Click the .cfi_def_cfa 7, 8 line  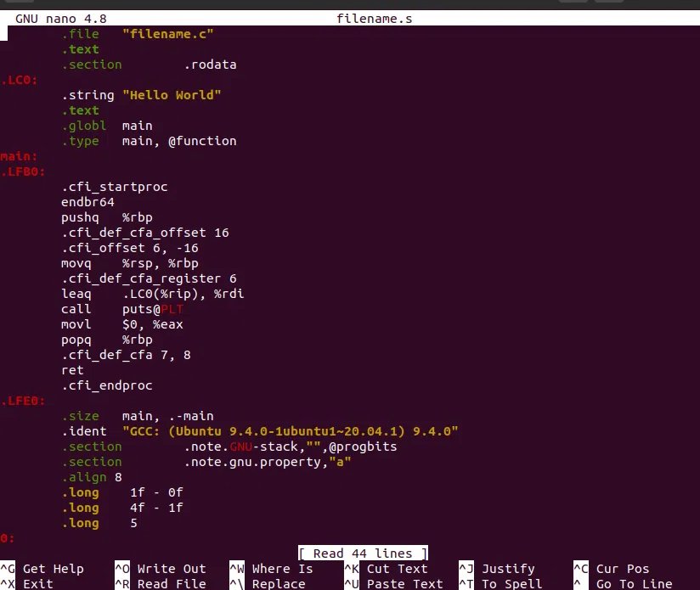pyautogui.click(x=126, y=355)
